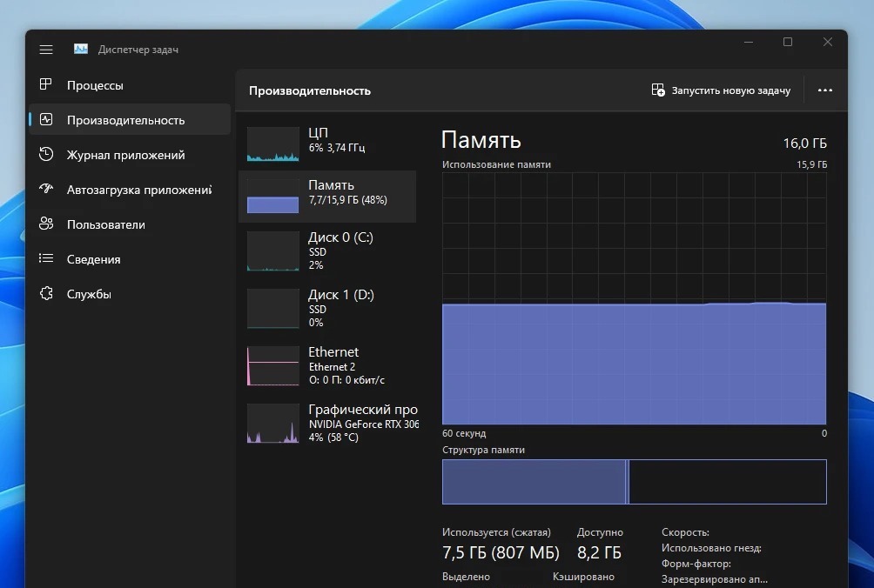Open the three-dots more options menu
Image resolution: width=874 pixels, height=588 pixels.
click(x=824, y=90)
